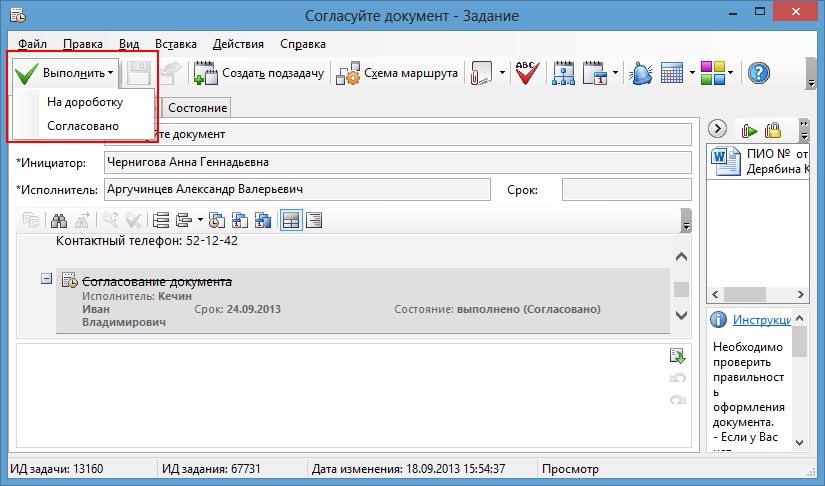
Task: Collapse the attachments side panel arrow
Action: tap(716, 129)
